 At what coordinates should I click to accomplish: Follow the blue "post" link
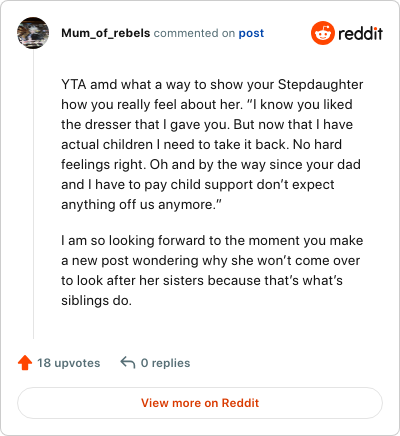pos(251,33)
